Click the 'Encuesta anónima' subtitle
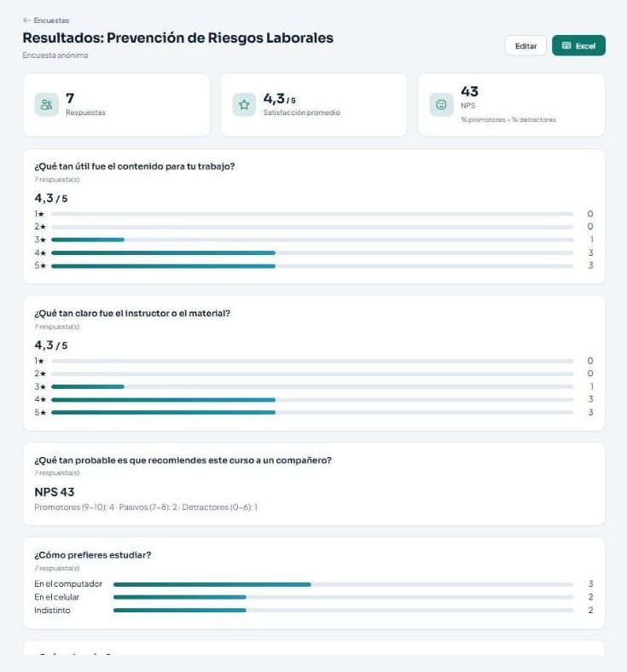 (55, 55)
